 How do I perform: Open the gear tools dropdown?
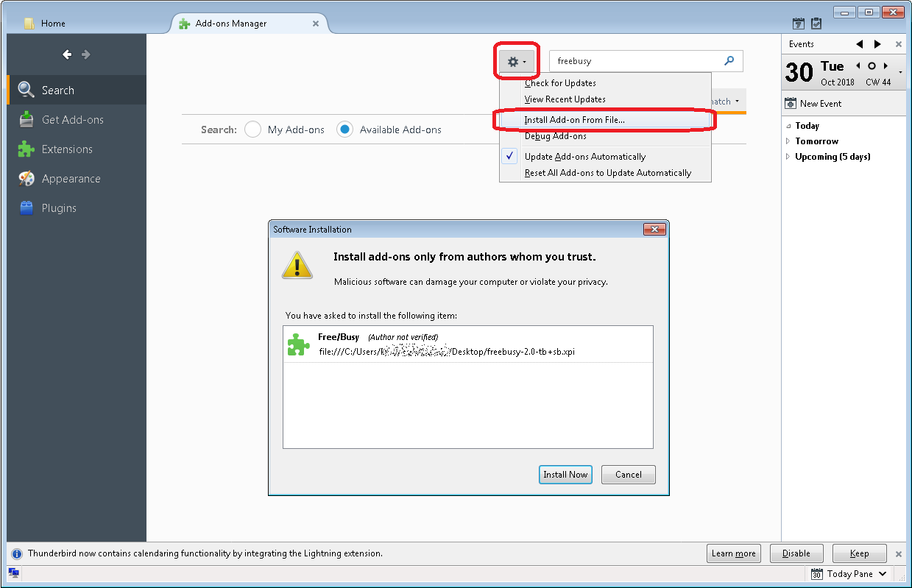tap(517, 62)
